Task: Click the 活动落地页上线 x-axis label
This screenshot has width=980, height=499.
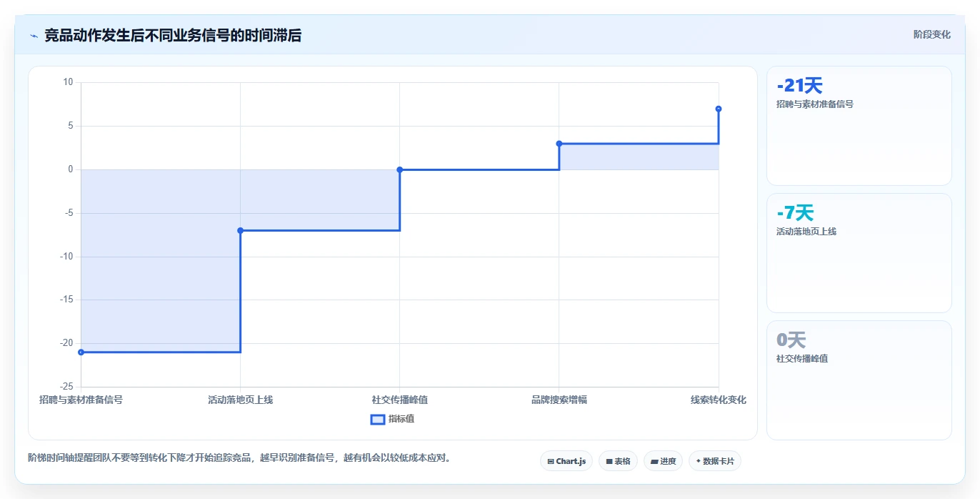Action: 240,400
